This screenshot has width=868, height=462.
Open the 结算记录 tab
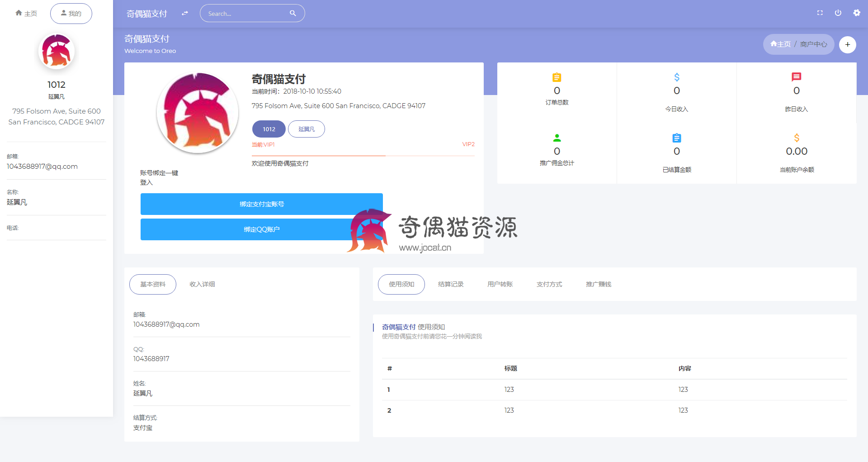tap(451, 284)
